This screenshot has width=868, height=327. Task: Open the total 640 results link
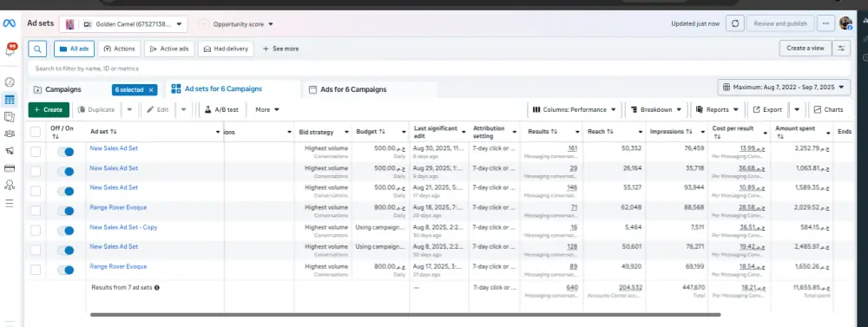point(572,287)
